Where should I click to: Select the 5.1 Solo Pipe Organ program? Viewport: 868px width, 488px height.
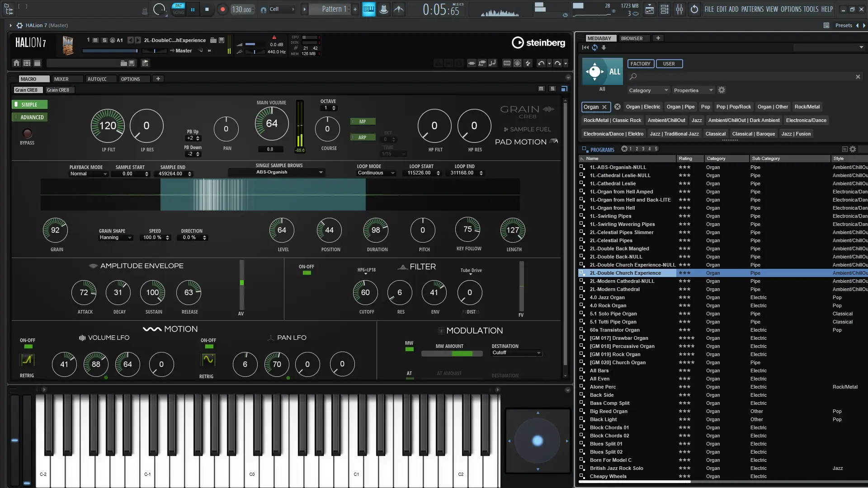tap(613, 314)
